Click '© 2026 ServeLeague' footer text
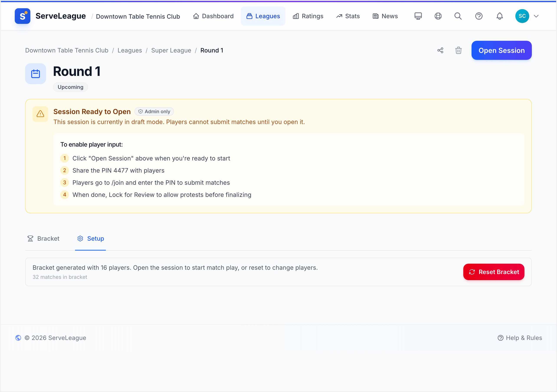The image size is (557, 392). tap(55, 338)
